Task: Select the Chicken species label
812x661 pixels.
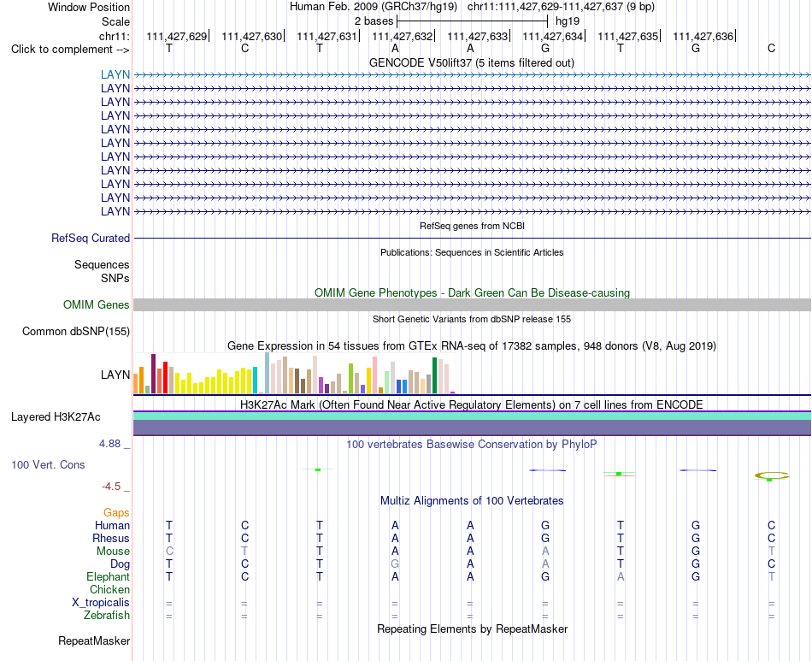Action: click(109, 590)
